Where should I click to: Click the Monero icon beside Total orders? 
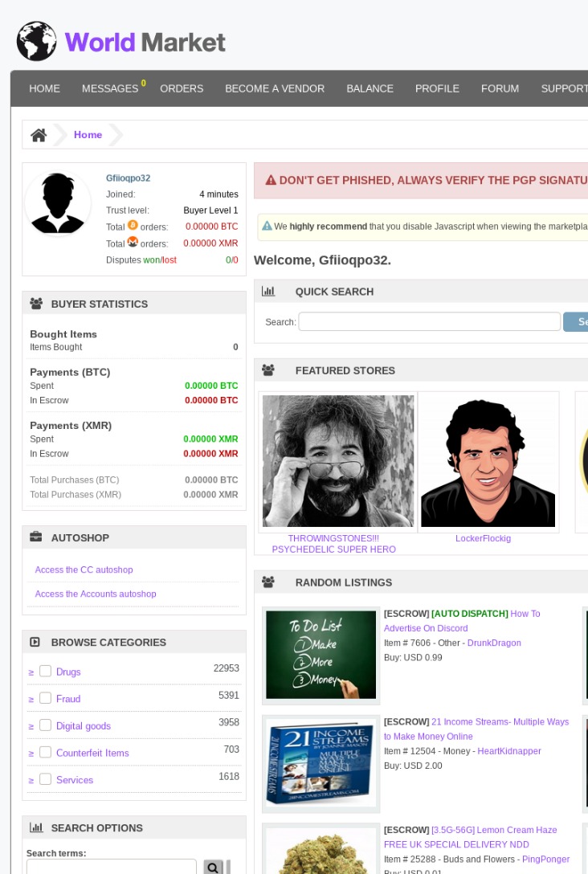click(x=133, y=242)
